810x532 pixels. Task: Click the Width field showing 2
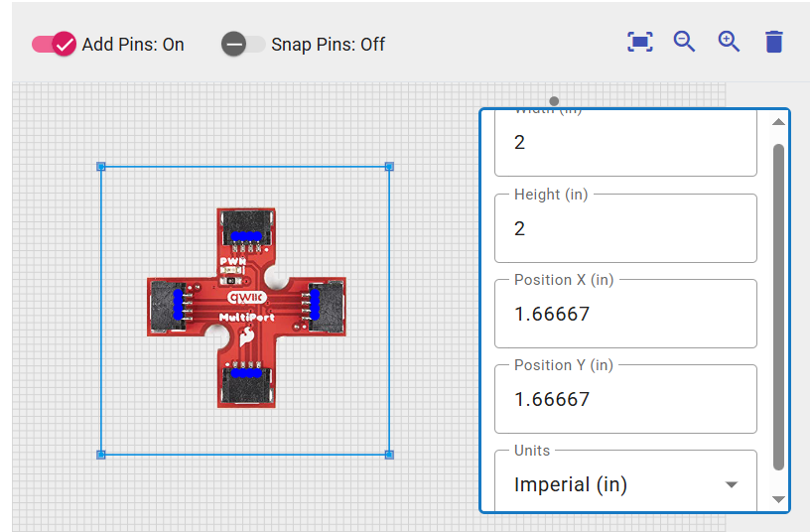pos(625,143)
